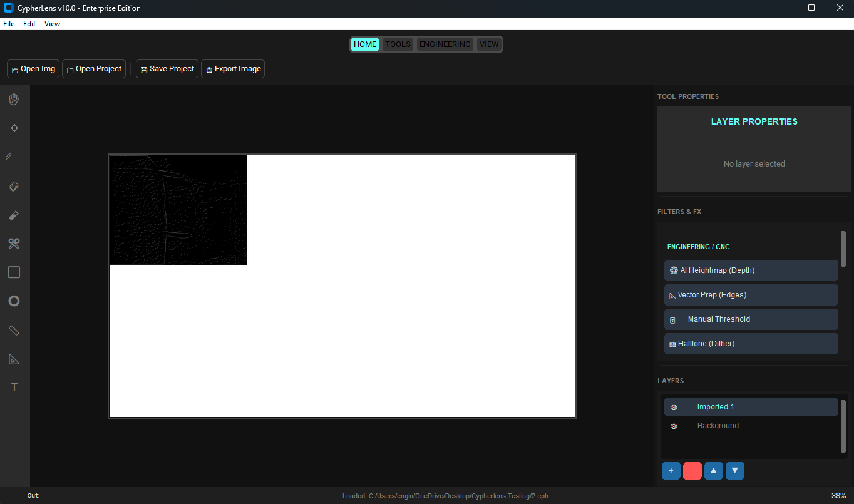854x504 pixels.
Task: Export the image with Export Image
Action: point(232,69)
